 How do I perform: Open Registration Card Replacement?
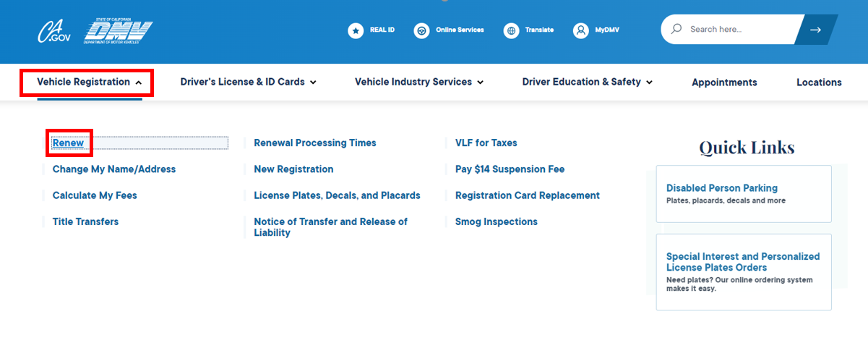(528, 195)
